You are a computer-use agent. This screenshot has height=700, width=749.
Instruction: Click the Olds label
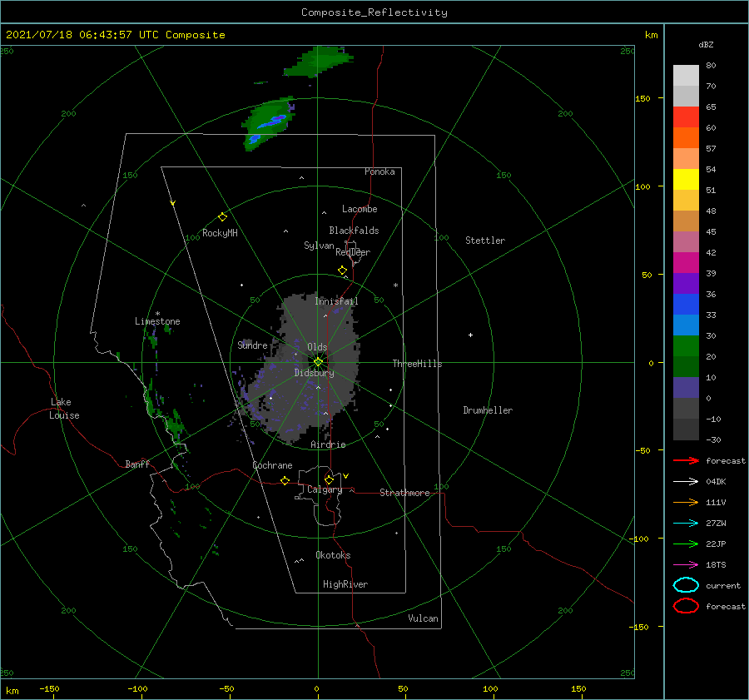317,347
